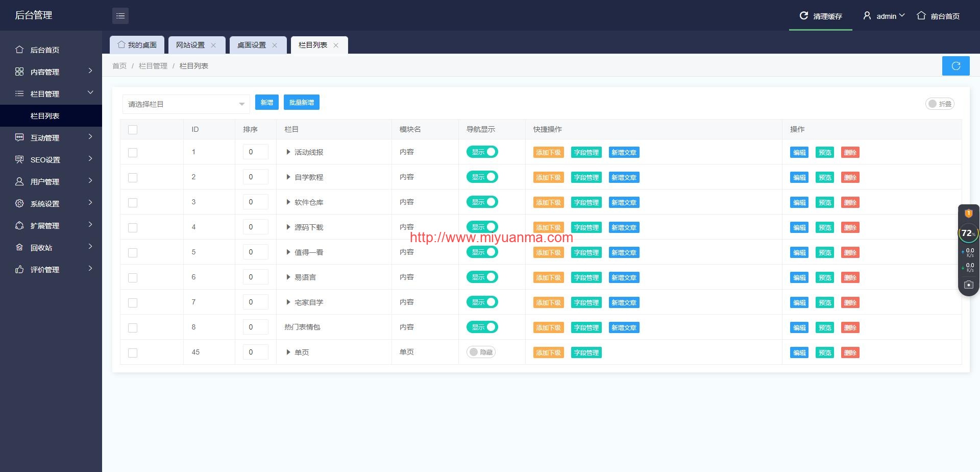Open the 回收站 sidebar menu

click(x=51, y=247)
